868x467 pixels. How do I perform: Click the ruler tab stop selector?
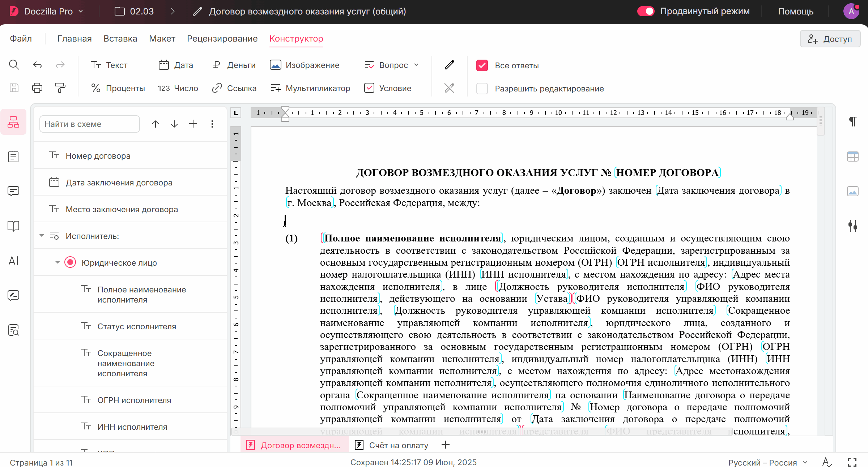[236, 113]
